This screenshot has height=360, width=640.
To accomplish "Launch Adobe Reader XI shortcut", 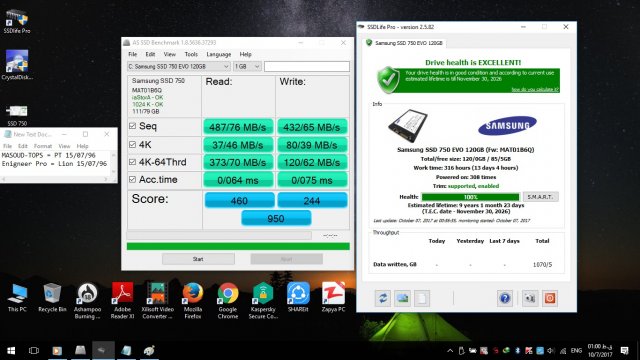I will point(122,301).
